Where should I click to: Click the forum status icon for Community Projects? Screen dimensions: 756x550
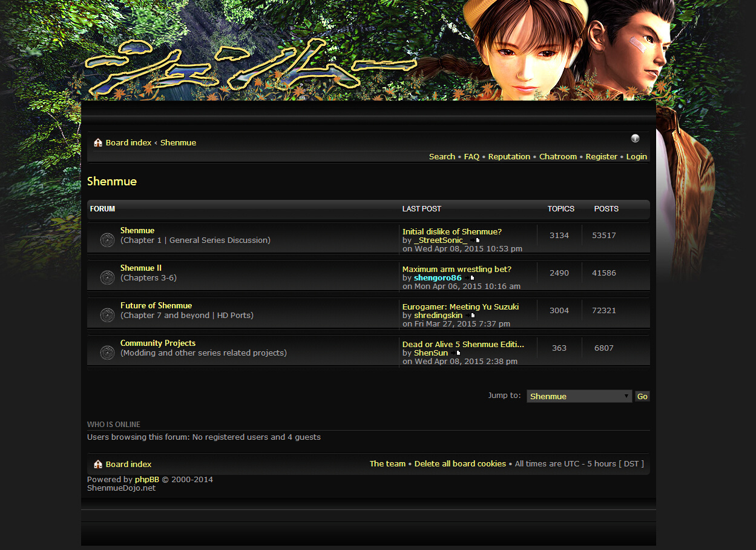[107, 353]
